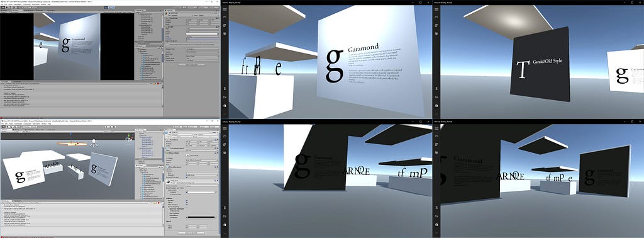Image resolution: width=644 pixels, height=238 pixels.
Task: Click the Play button in the lower Unity editor toolbar
Action: (106, 127)
